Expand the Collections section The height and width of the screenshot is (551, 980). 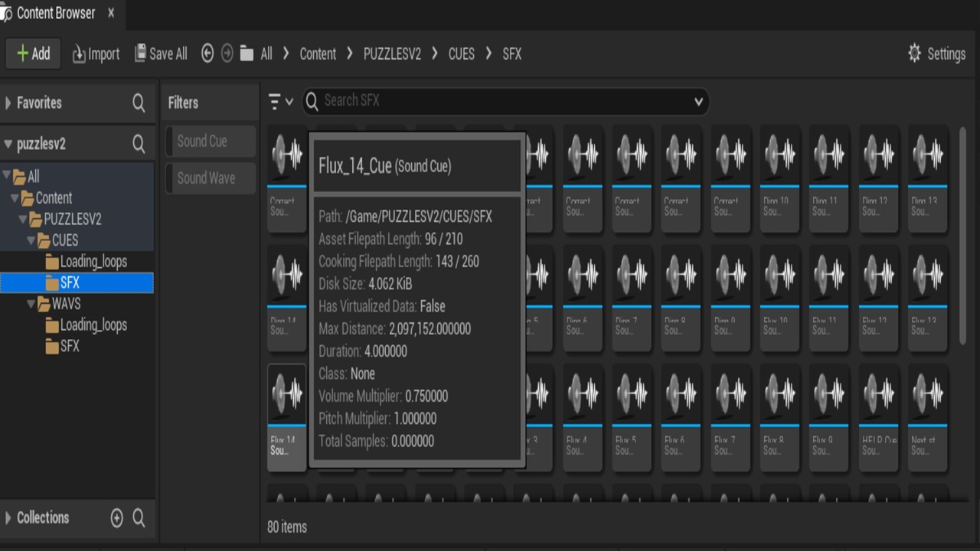click(x=8, y=518)
